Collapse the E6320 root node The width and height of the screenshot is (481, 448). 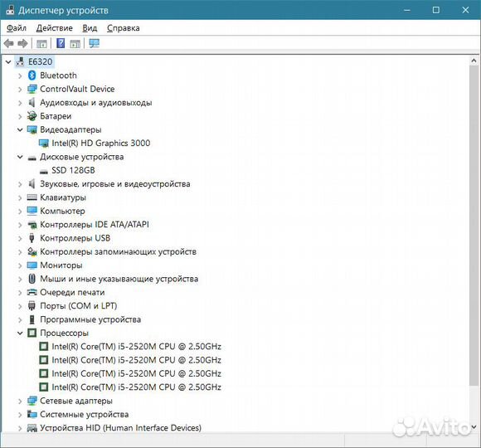pos(8,62)
